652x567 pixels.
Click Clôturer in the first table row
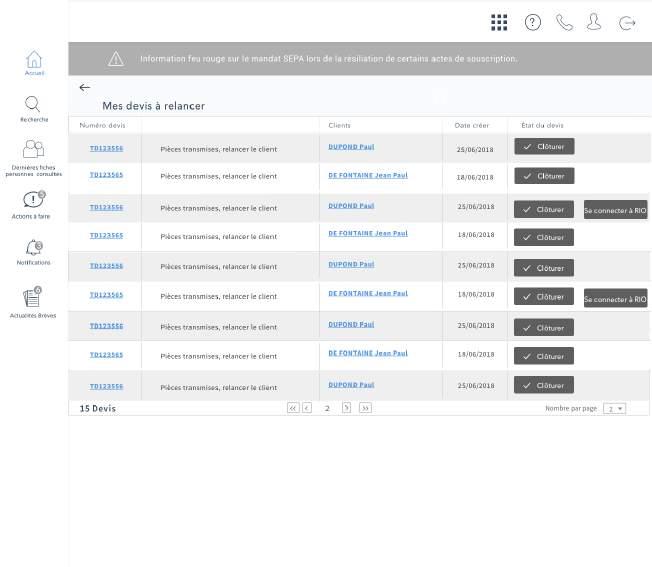pyautogui.click(x=544, y=146)
